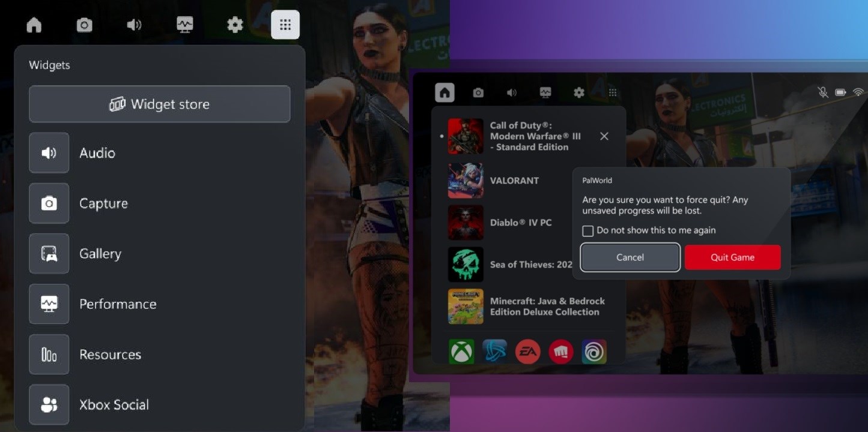Open Home tab in left Game Bar

pos(34,25)
